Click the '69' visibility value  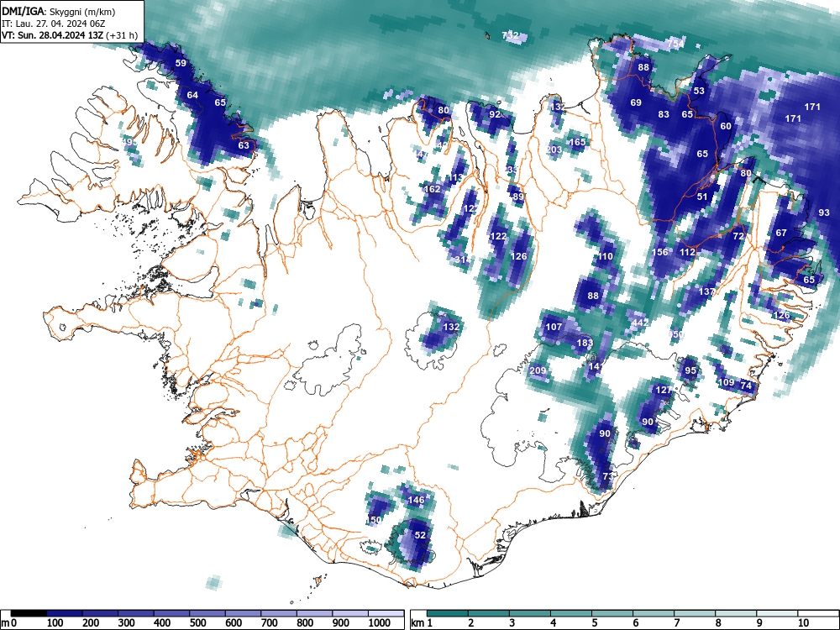(x=636, y=102)
